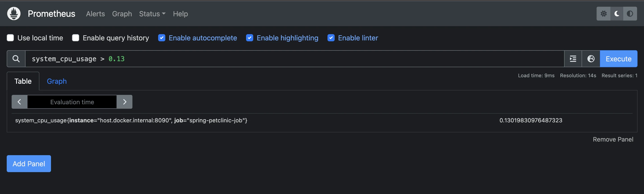The image size is (644, 194).
Task: Click the Add Panel button
Action: (x=29, y=164)
